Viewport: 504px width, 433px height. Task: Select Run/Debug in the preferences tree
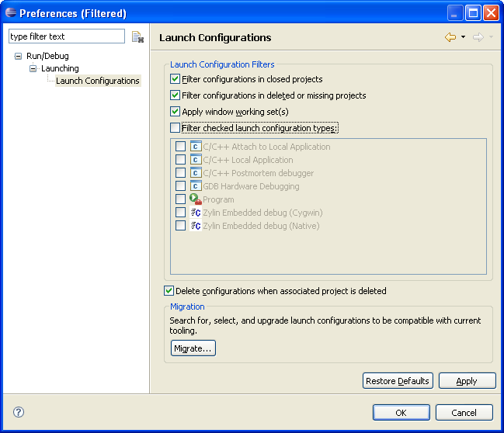pyautogui.click(x=47, y=56)
